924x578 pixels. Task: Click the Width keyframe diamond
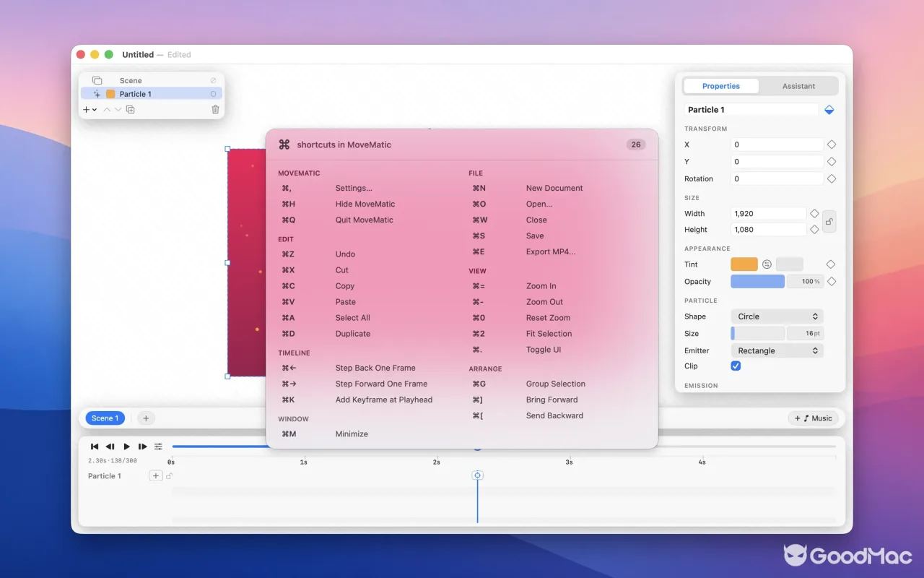[x=814, y=213]
